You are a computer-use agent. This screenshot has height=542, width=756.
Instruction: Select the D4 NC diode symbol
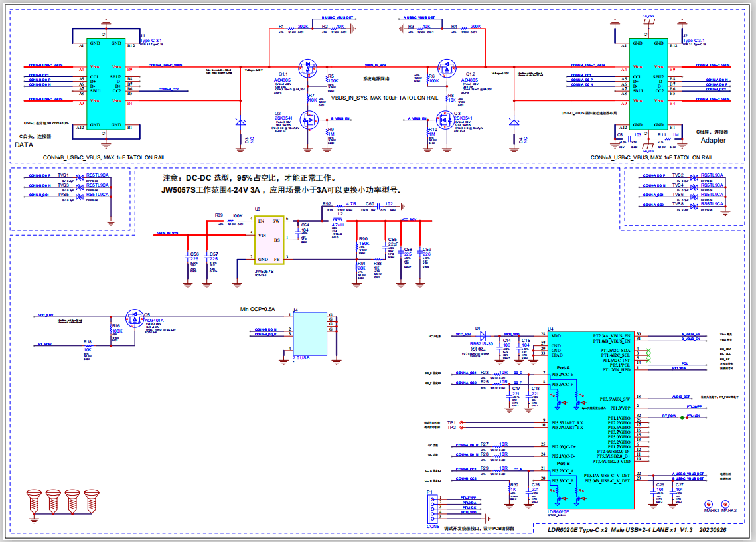514,122
